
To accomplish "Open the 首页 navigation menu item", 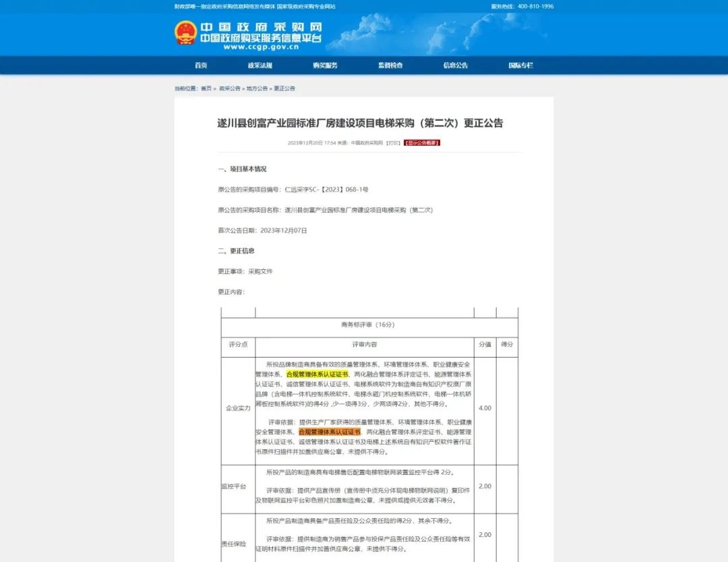I will pyautogui.click(x=201, y=65).
